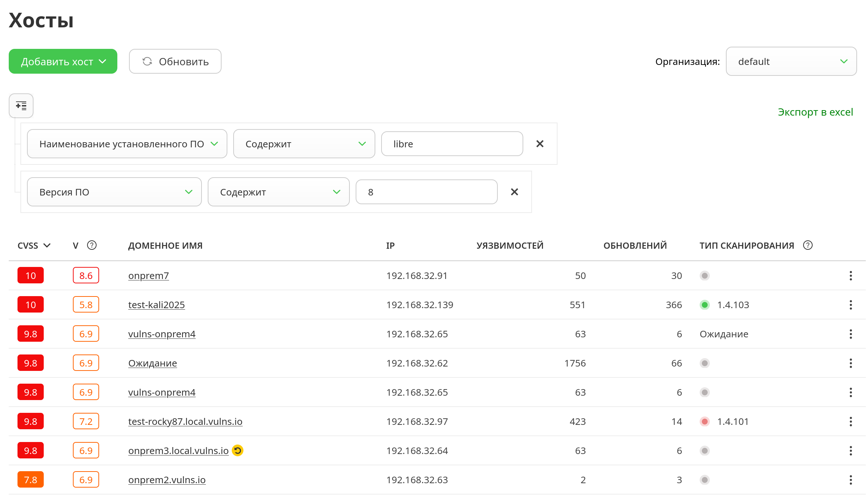Remove the 'libre' software name filter
Image resolution: width=868 pixels, height=504 pixels.
coord(540,144)
